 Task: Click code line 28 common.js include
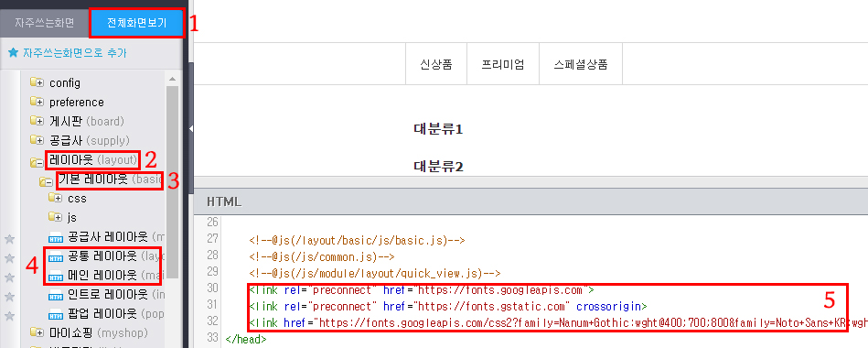[321, 256]
